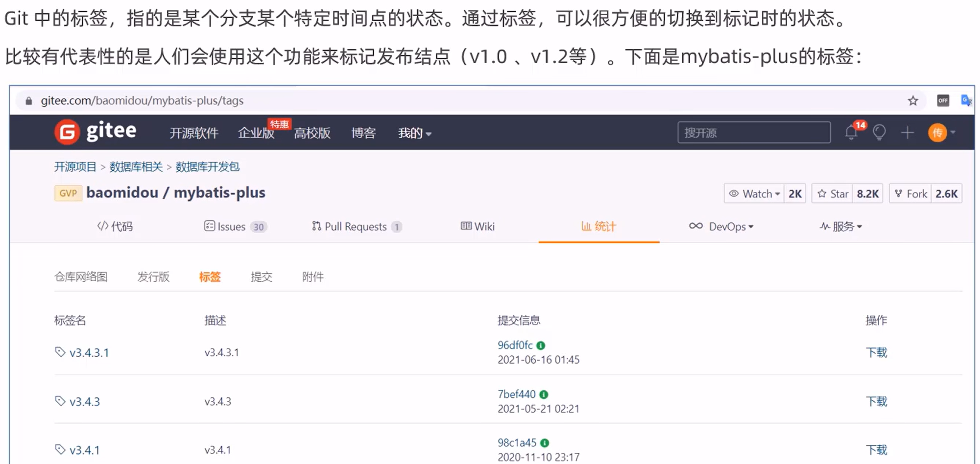This screenshot has width=980, height=464.
Task: Select the 标签 sub-tab
Action: pos(210,277)
